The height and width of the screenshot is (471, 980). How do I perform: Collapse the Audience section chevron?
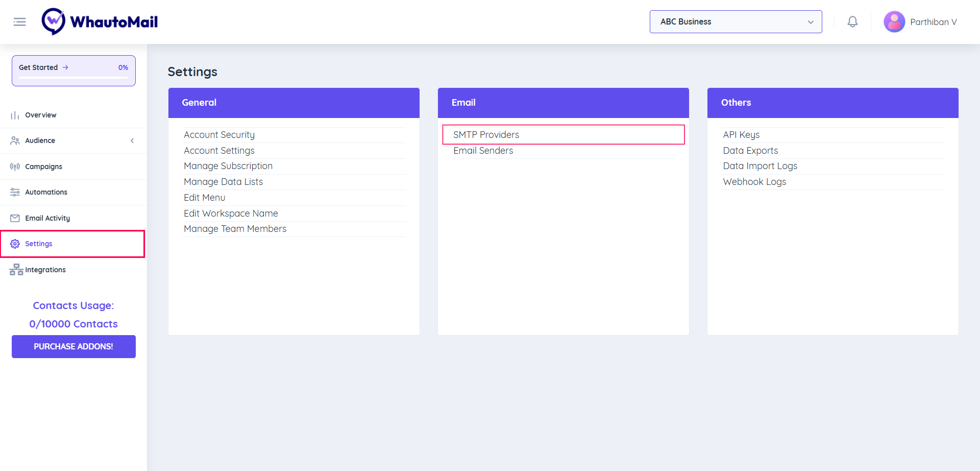[132, 140]
